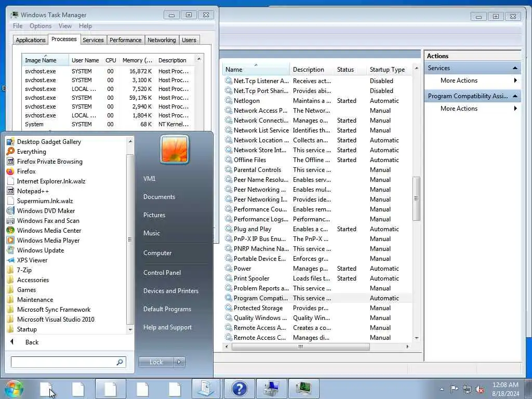Viewport: 532px width, 399px height.
Task: Click the Internet Explorer.lnk.walz file icon
Action: tap(10, 181)
